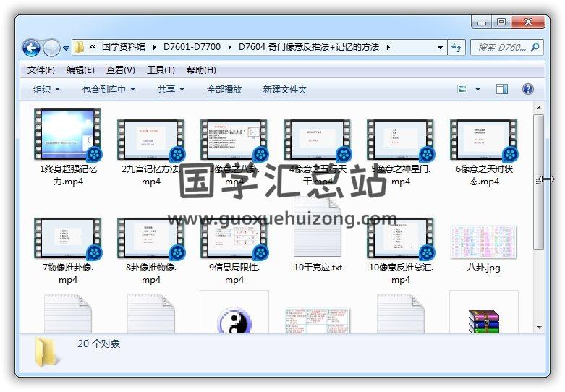Select video 4像意之五行天干.mp4

318,153
